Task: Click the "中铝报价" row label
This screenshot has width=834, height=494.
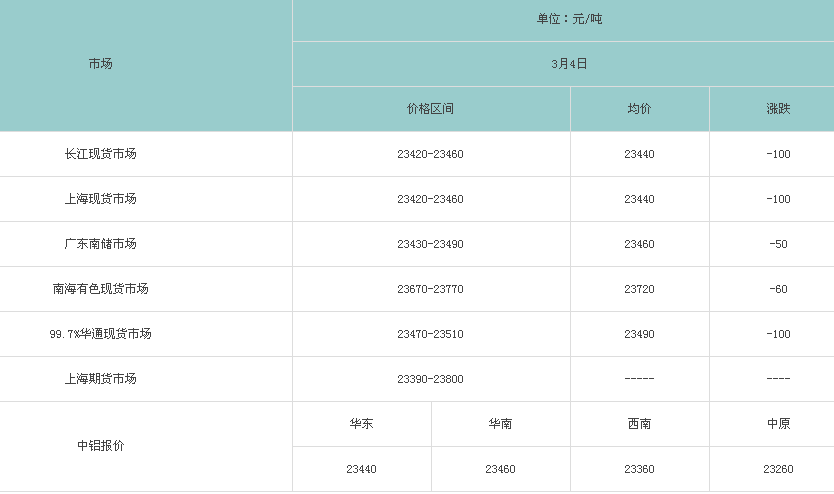Action: (100, 446)
